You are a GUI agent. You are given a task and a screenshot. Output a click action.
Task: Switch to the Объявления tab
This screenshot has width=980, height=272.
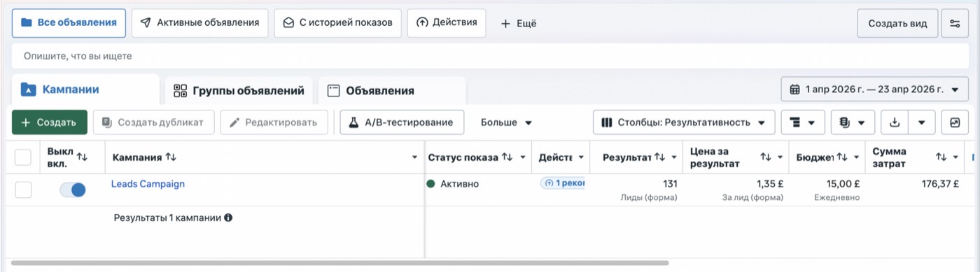392,90
